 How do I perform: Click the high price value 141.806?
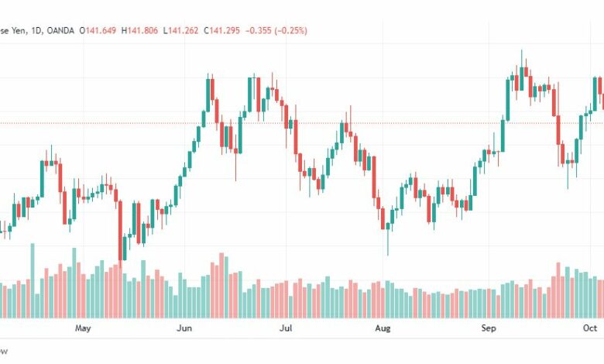pyautogui.click(x=142, y=30)
